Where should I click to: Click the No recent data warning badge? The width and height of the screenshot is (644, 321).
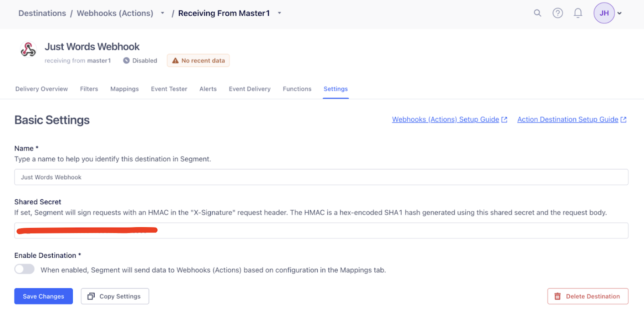(x=198, y=60)
